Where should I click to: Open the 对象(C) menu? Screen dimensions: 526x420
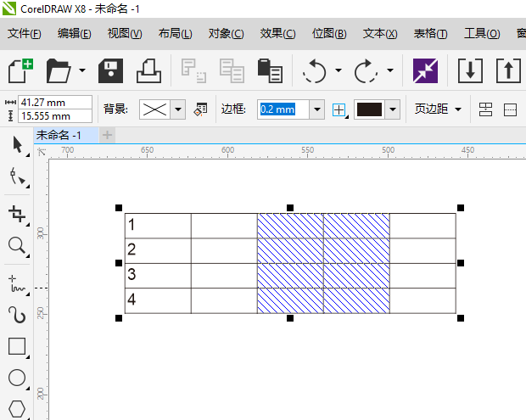227,34
